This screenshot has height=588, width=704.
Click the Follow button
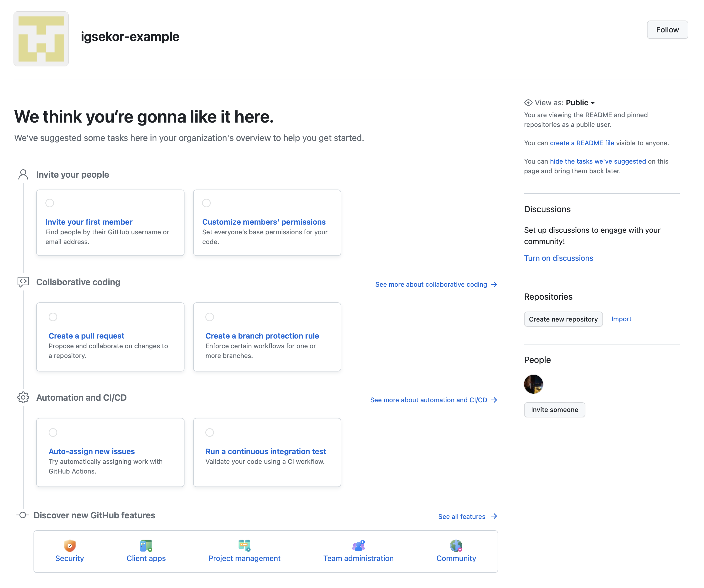click(667, 30)
